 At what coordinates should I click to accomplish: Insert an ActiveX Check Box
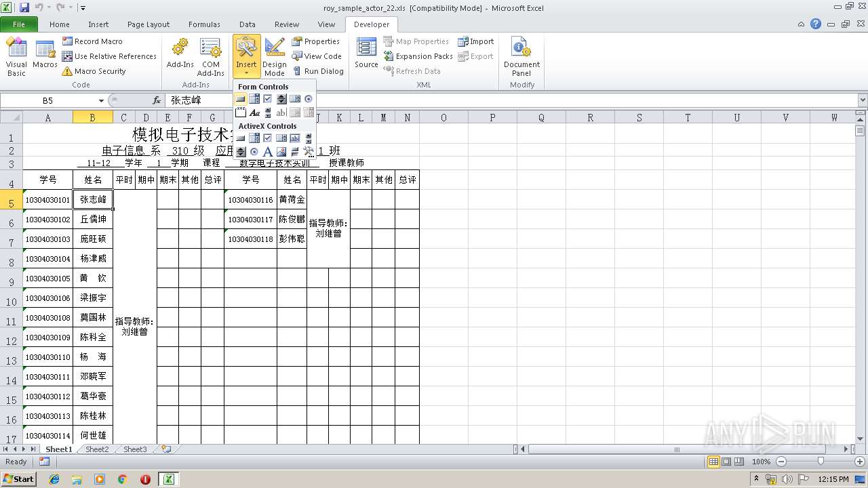coord(268,138)
